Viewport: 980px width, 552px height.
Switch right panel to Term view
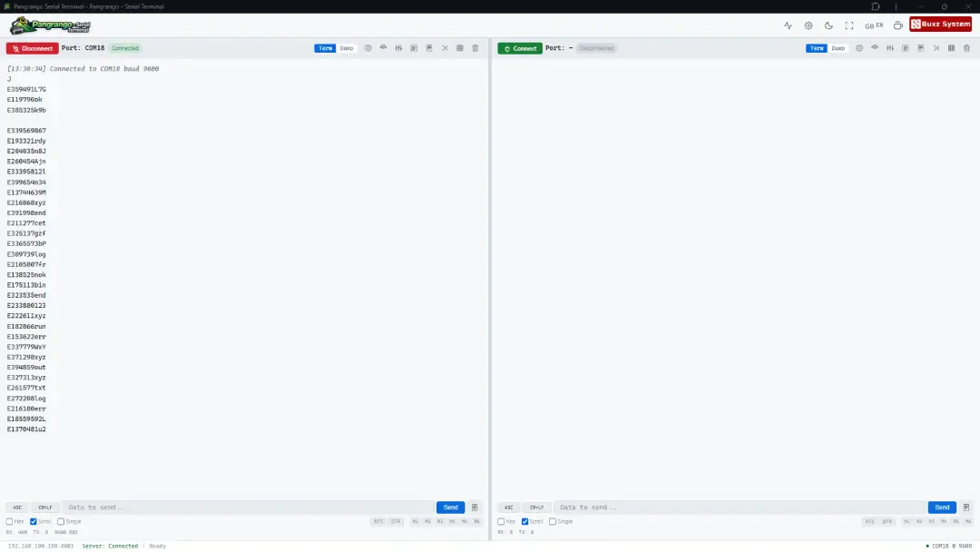click(x=817, y=48)
